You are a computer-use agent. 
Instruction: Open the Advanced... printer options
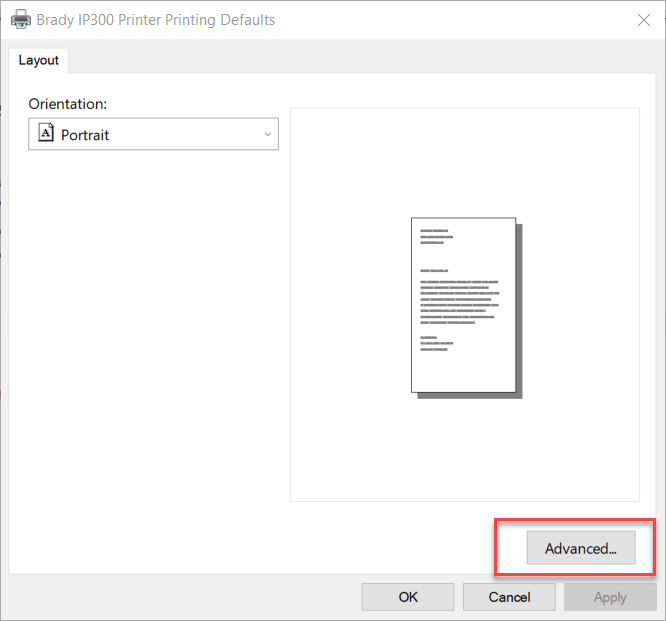(580, 548)
